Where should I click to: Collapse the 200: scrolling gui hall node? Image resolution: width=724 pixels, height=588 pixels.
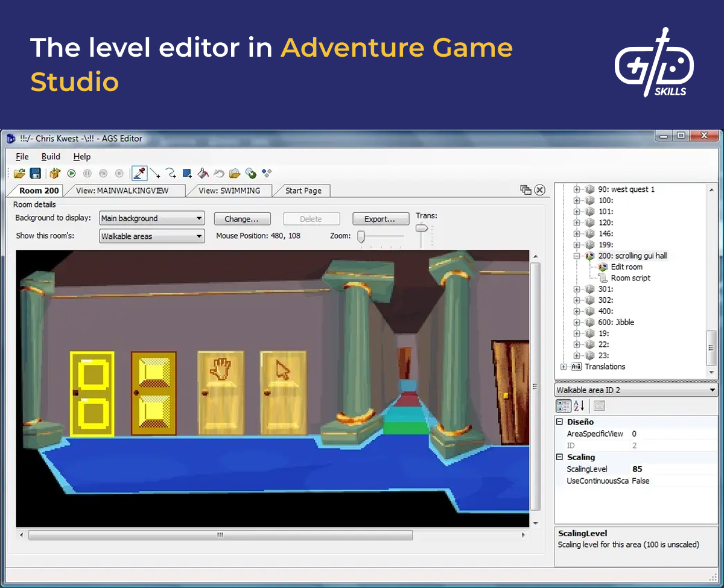click(x=577, y=256)
